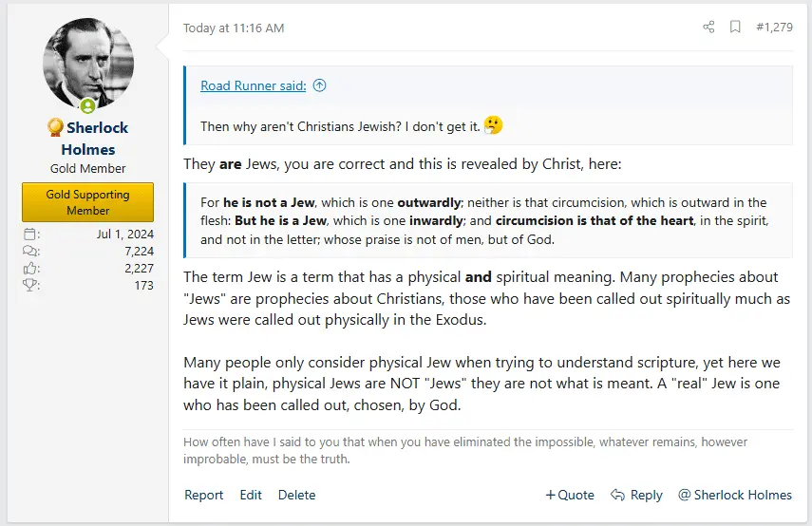Delete this post

(x=296, y=495)
